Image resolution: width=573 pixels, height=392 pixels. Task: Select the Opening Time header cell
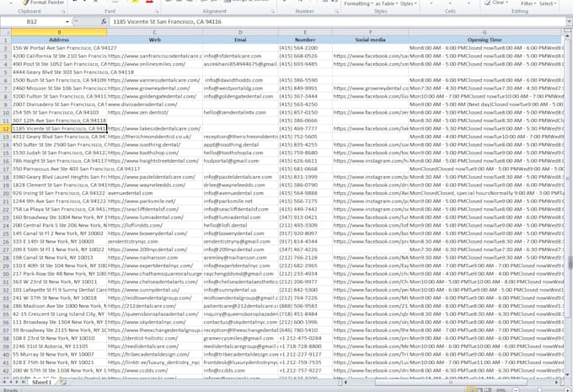485,40
